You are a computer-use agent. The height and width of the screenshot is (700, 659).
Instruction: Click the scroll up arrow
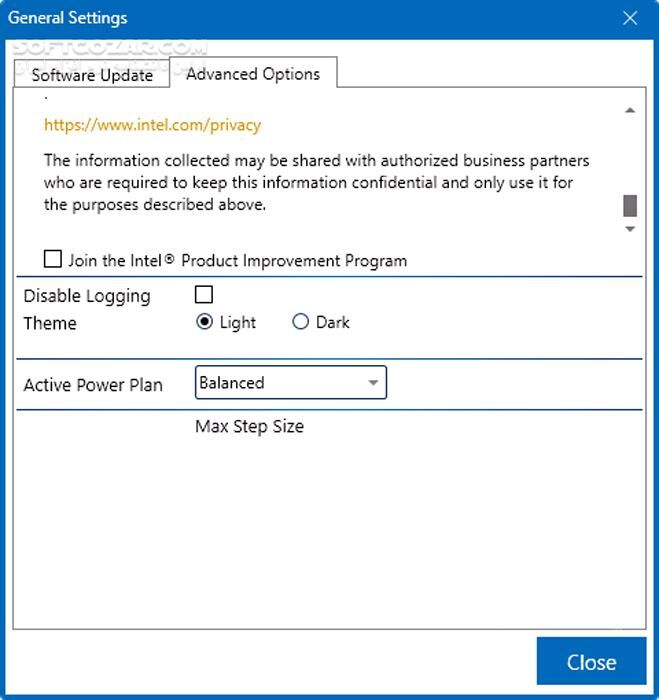pos(630,110)
